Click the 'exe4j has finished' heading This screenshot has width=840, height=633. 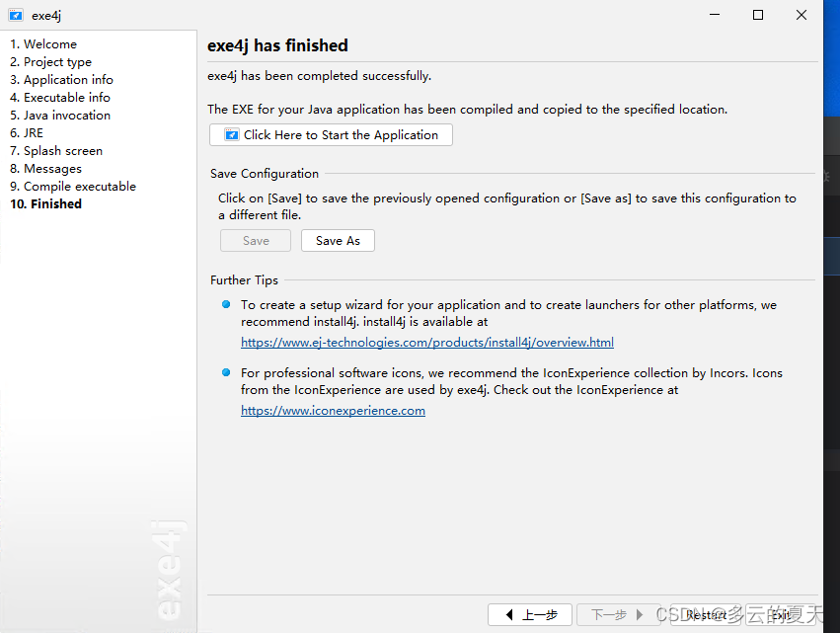pos(277,45)
